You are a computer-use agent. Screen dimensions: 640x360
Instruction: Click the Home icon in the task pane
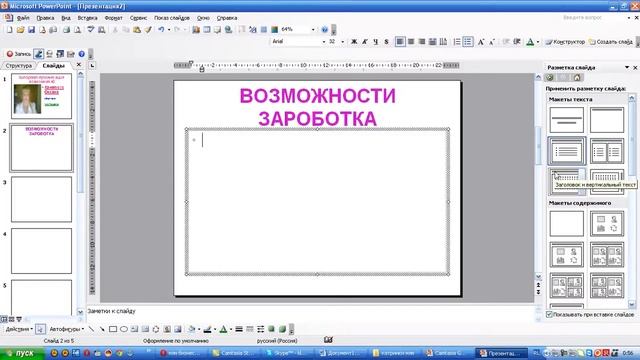click(577, 78)
